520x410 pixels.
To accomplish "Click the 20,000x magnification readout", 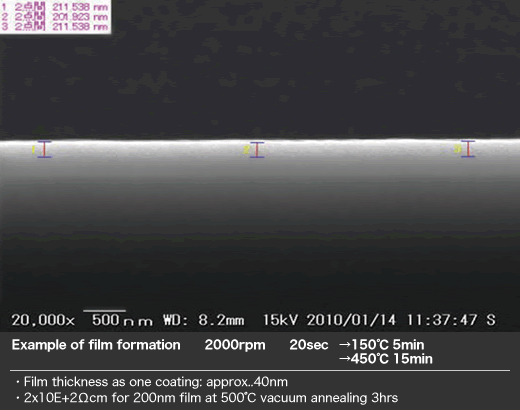I will [x=43, y=320].
